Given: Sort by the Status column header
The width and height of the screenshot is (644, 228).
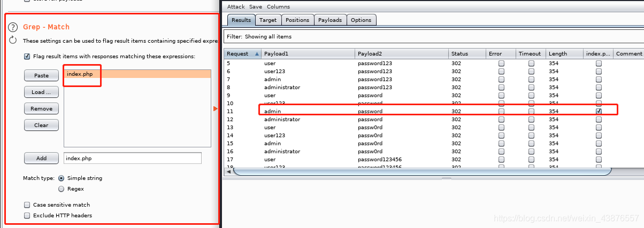Looking at the screenshot, I should (x=467, y=53).
